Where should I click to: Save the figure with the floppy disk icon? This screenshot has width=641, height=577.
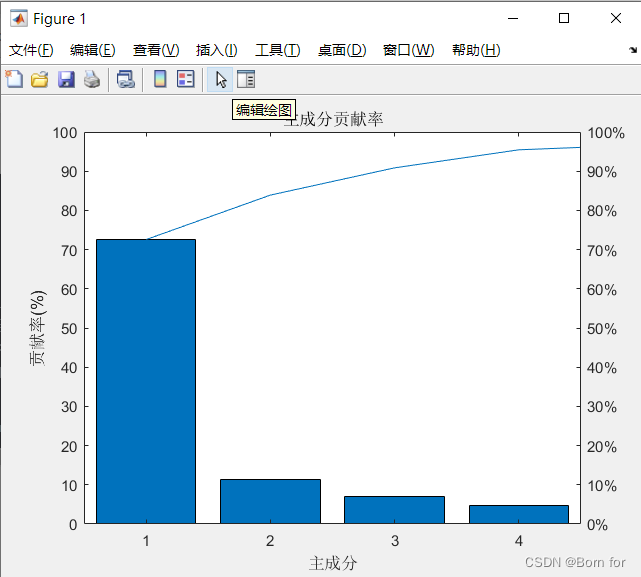66,79
